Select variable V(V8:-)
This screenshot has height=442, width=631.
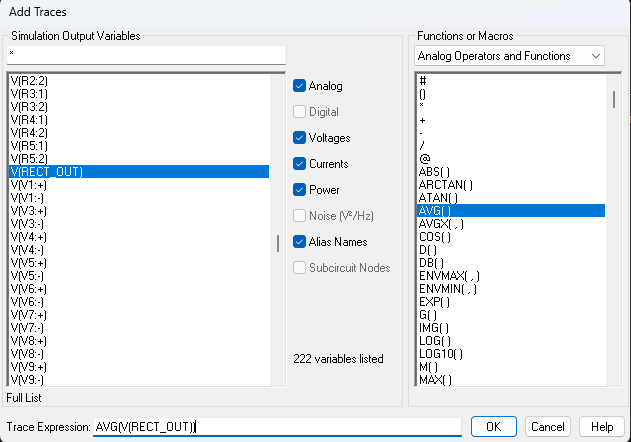pyautogui.click(x=139, y=353)
